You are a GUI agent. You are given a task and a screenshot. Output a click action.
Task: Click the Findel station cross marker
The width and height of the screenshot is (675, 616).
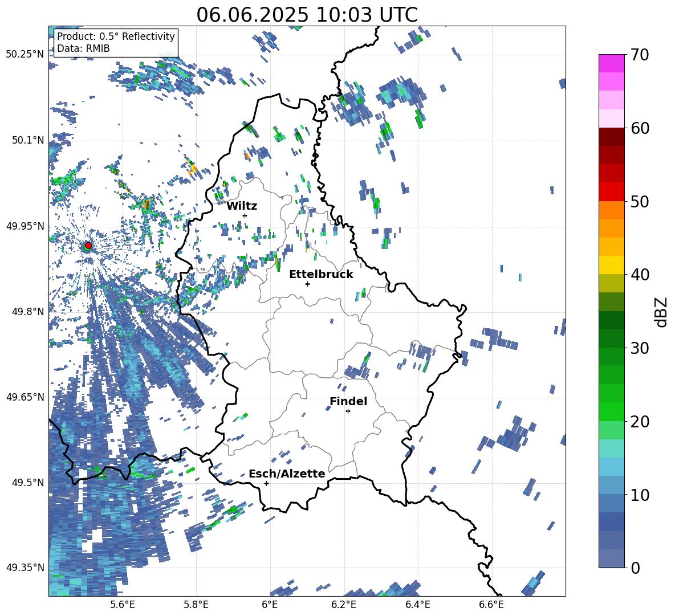point(348,411)
